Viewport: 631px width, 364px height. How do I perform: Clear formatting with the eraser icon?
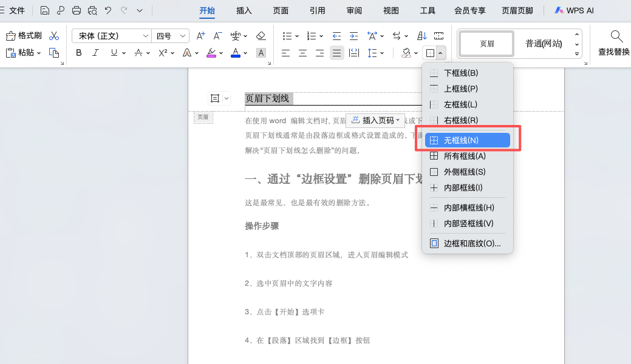pos(261,35)
